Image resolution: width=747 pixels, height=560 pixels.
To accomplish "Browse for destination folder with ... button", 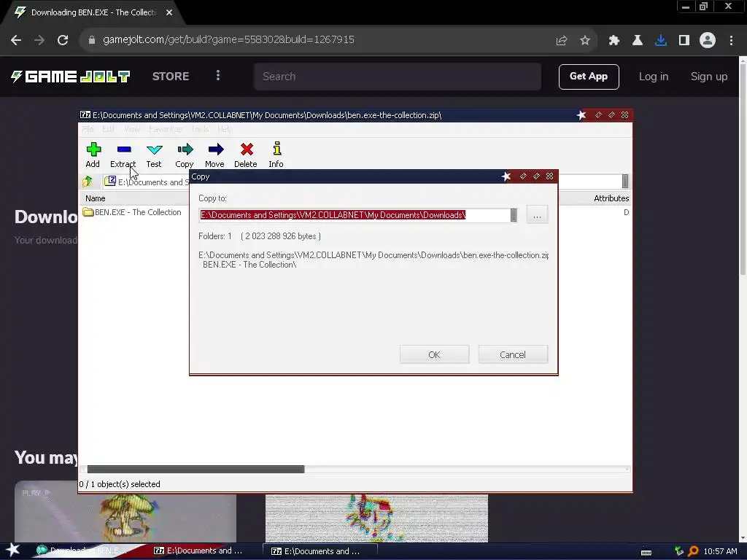I will [x=537, y=215].
